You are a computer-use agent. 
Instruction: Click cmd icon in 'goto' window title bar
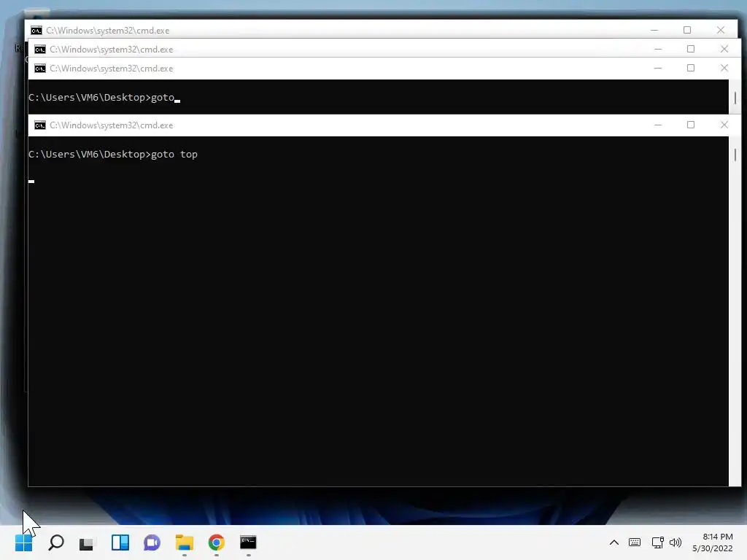40,69
